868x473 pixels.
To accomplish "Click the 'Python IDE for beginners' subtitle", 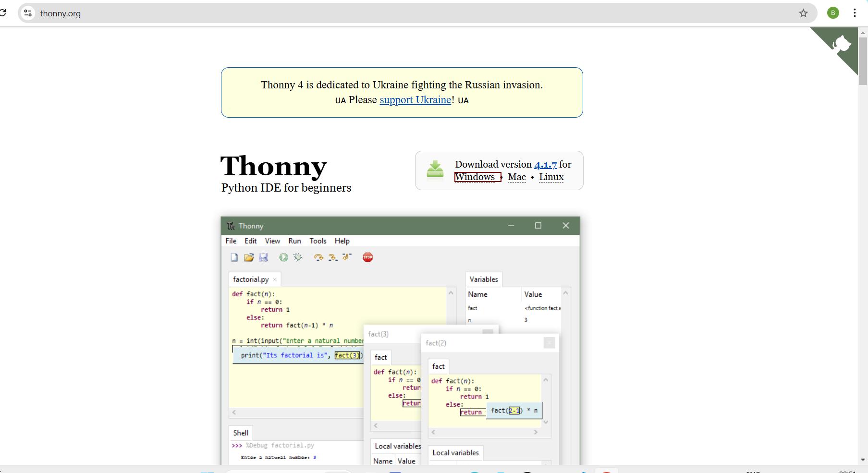I will click(286, 188).
